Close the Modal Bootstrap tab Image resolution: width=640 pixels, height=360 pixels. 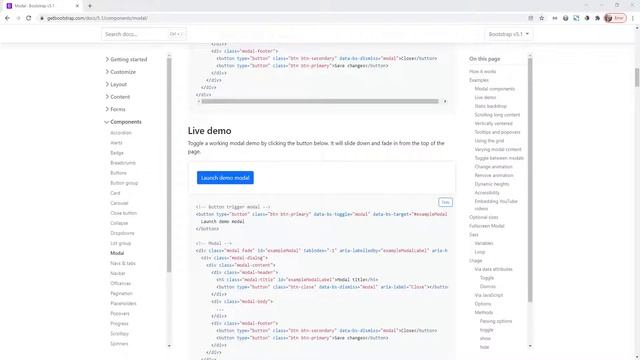pyautogui.click(x=77, y=6)
